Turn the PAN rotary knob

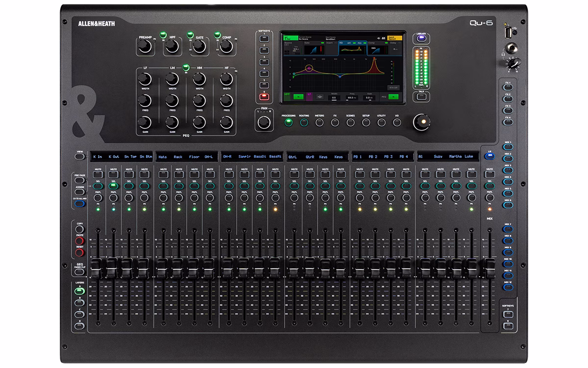pos(264,121)
